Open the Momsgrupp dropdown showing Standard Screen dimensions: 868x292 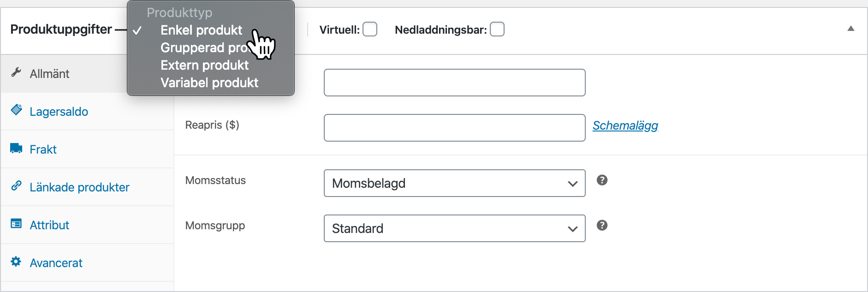[x=454, y=228]
